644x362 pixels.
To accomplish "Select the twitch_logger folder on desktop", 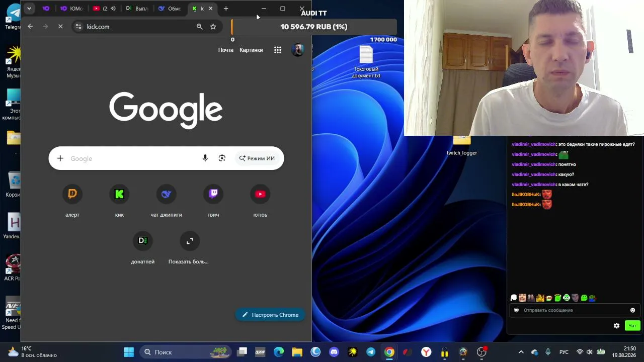I will pos(462,146).
